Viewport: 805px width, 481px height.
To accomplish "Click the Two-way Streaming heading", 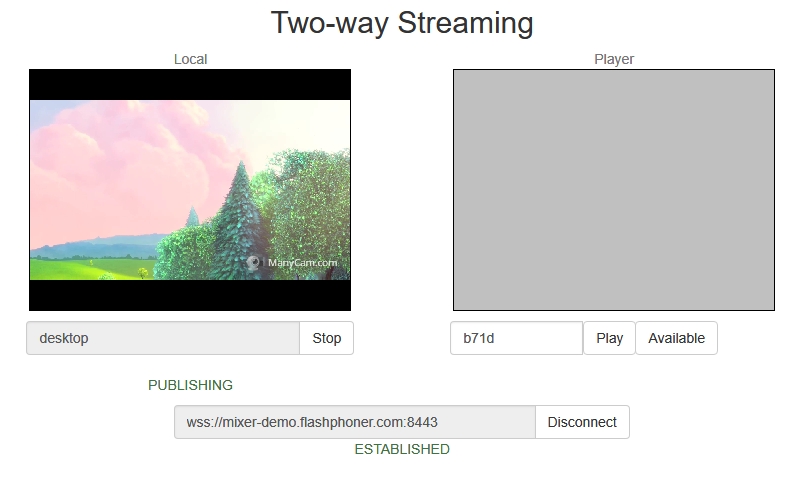I will tap(402, 23).
